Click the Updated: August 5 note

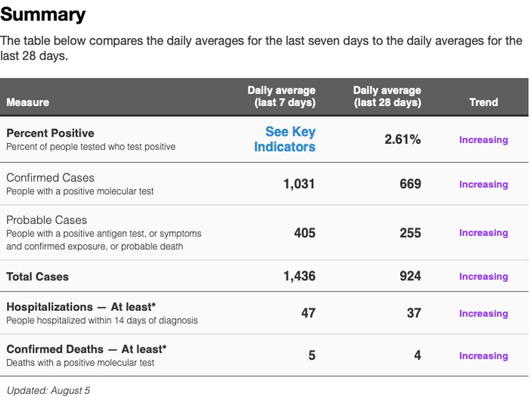click(48, 391)
